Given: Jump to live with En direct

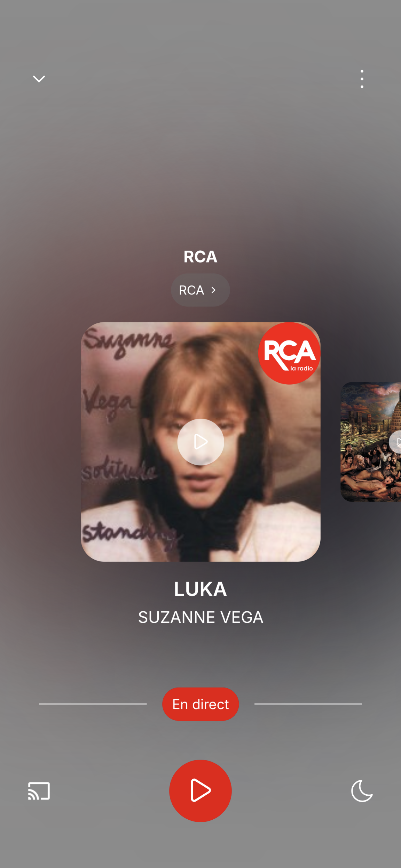Looking at the screenshot, I should 200,704.
